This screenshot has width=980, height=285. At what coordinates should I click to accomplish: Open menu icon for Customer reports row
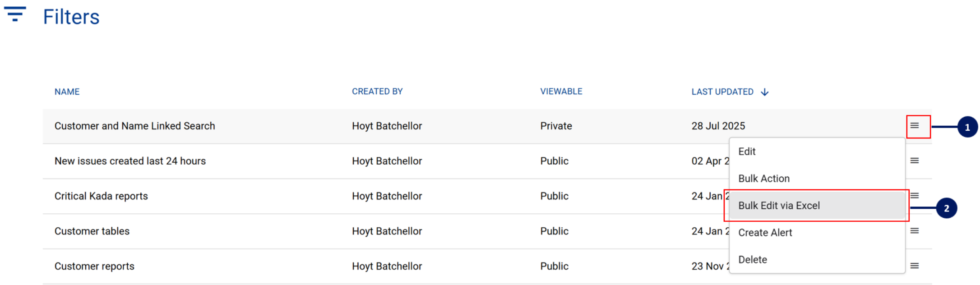(915, 266)
